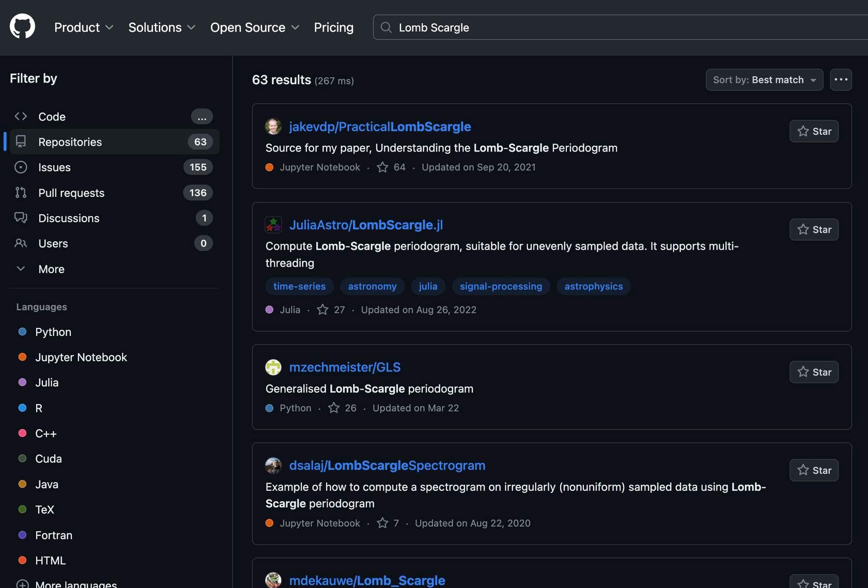The image size is (868, 588).
Task: Click the Code filter ellipsis badge
Action: tap(202, 117)
